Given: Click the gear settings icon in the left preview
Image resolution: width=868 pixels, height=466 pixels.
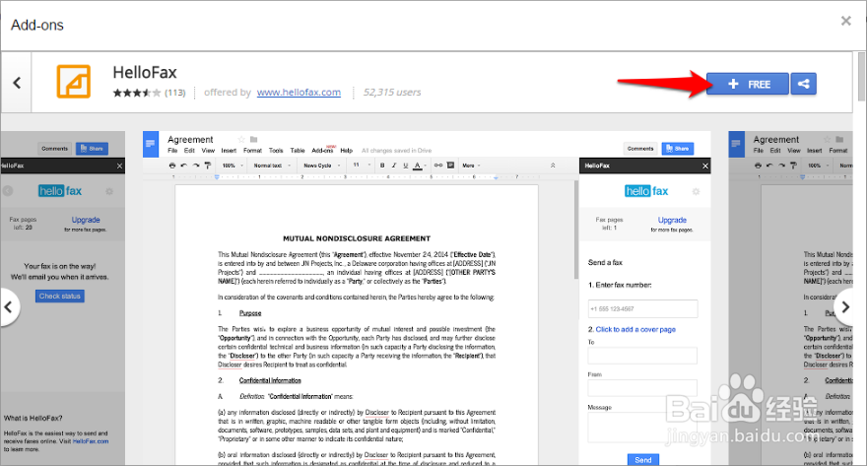Looking at the screenshot, I should 109,191.
